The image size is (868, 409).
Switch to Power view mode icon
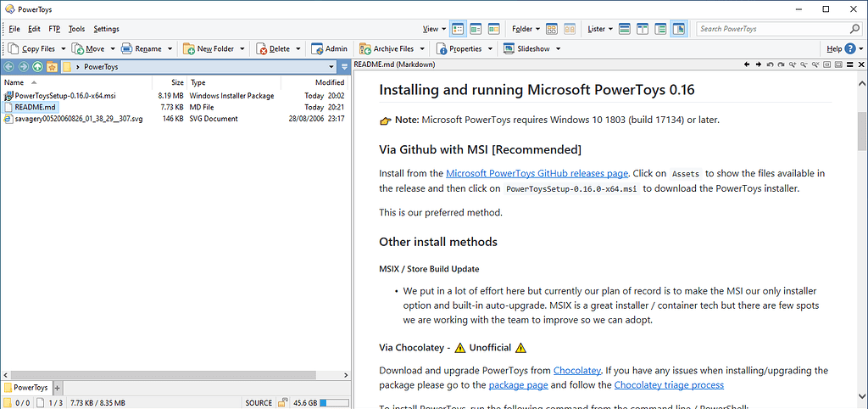[476, 29]
